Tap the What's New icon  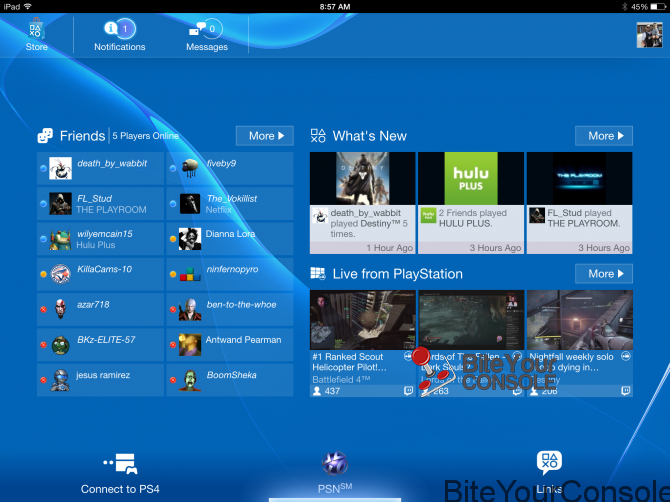318,136
